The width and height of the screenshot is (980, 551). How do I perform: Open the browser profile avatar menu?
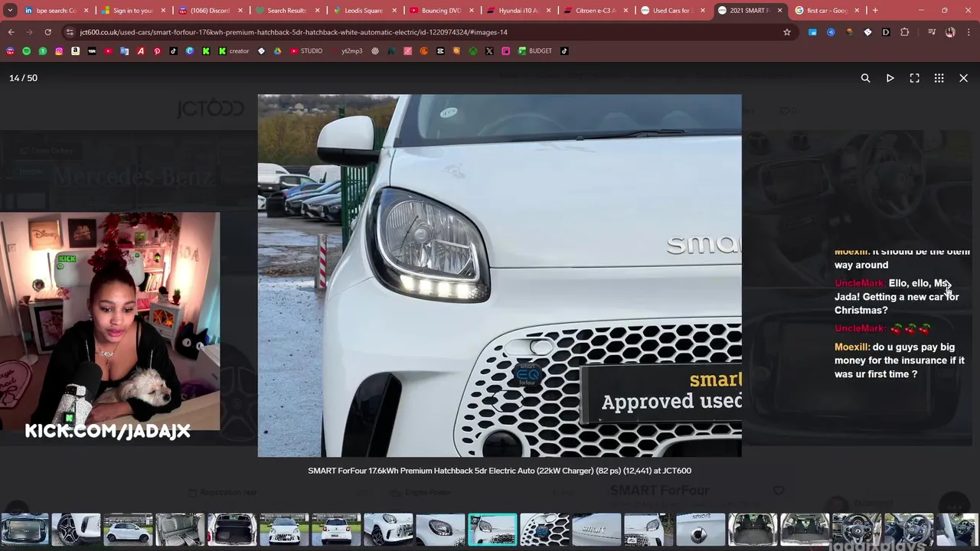(x=950, y=32)
